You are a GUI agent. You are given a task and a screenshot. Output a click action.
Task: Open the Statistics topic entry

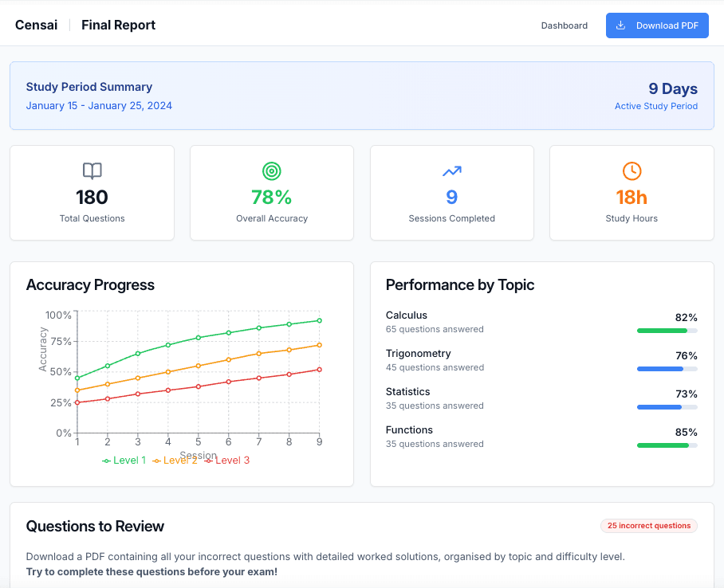coord(407,391)
